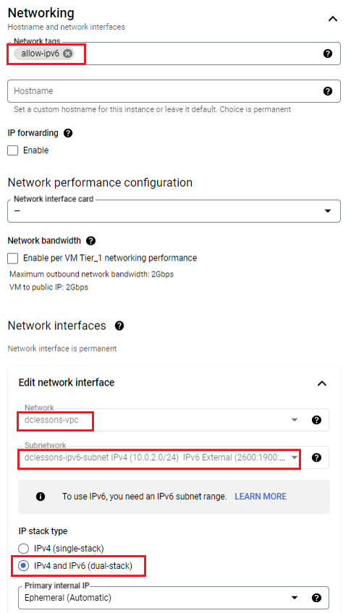The height and width of the screenshot is (613, 364).
Task: Open the LEARN MORE link
Action: (x=261, y=496)
